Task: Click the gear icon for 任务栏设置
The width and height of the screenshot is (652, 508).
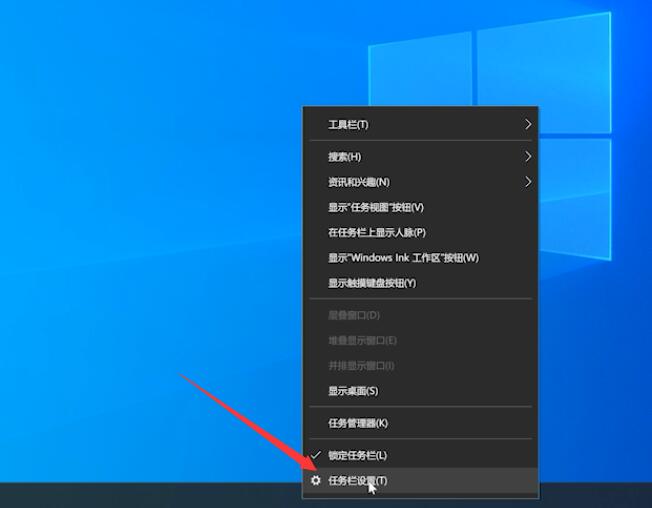Action: pyautogui.click(x=316, y=481)
